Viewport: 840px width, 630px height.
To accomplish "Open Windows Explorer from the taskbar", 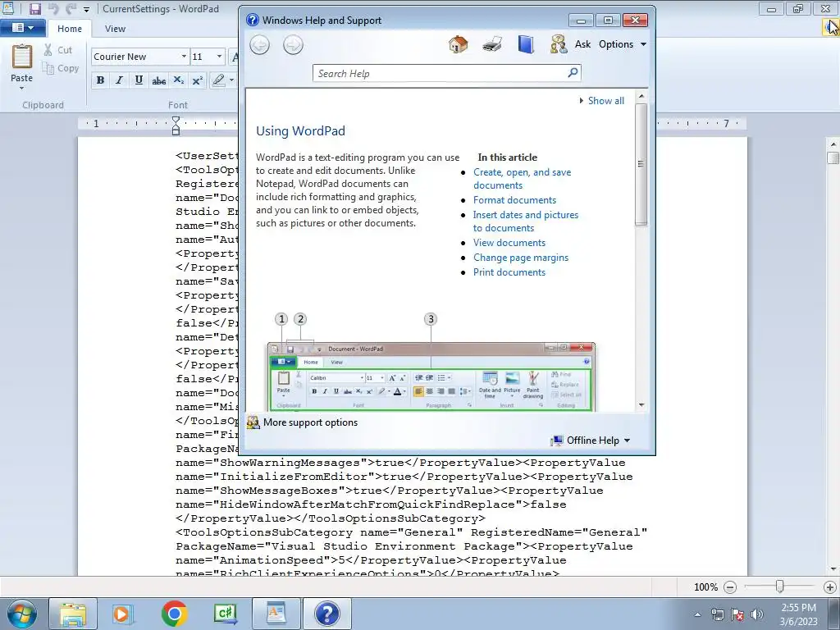I will point(73,614).
